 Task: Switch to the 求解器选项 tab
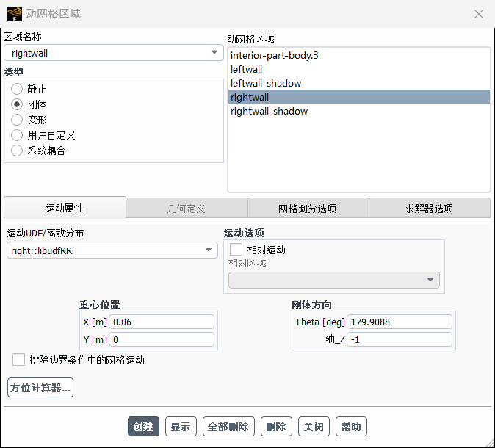click(430, 209)
